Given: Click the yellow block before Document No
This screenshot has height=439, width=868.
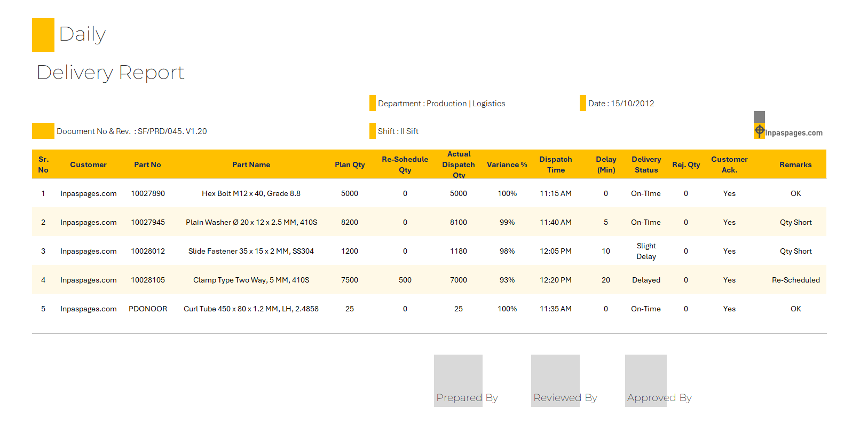Looking at the screenshot, I should (x=43, y=131).
